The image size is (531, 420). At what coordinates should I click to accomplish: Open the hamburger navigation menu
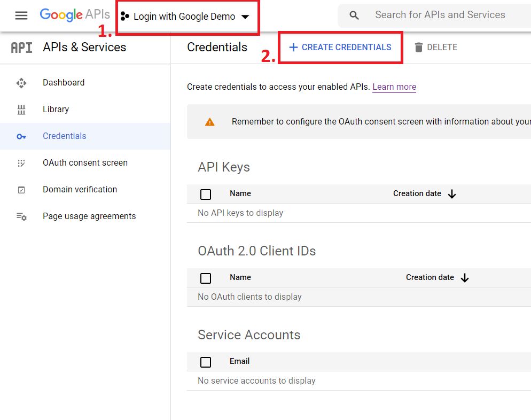[x=21, y=15]
